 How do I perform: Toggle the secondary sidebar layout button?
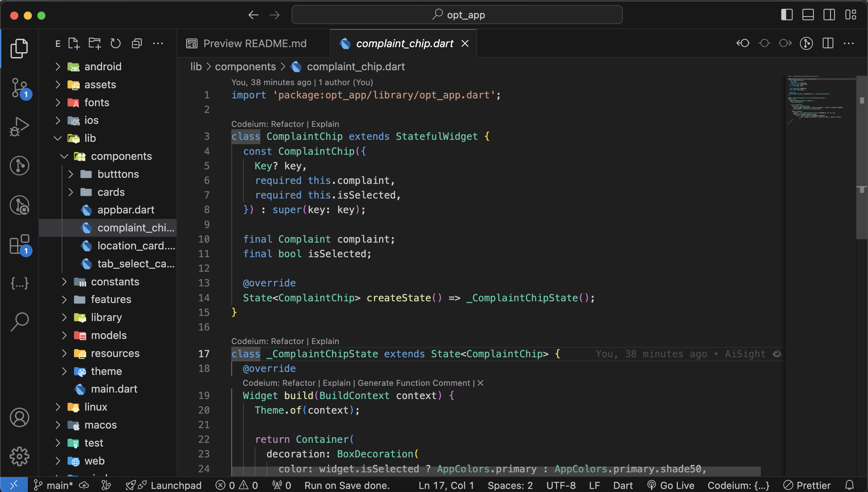tap(829, 15)
